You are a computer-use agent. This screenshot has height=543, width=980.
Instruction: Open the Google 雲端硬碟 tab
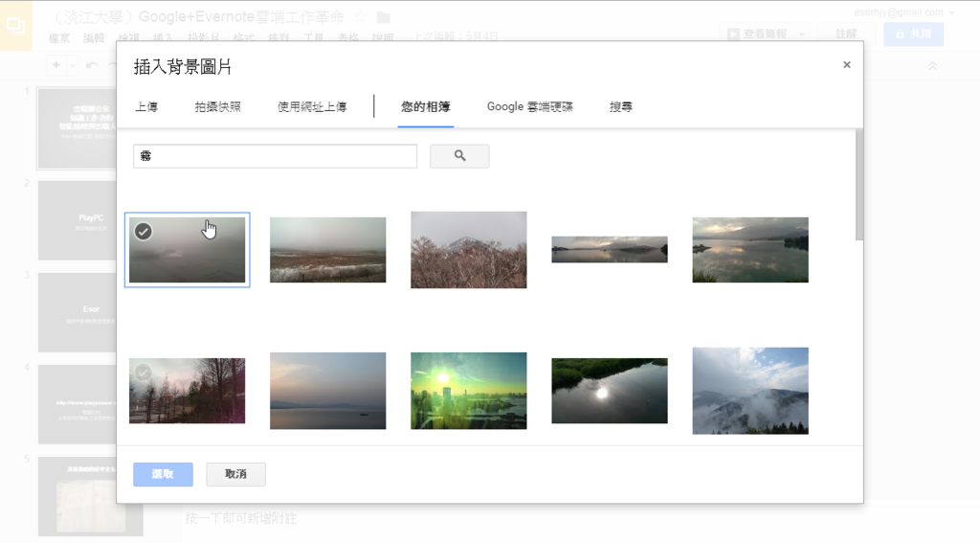coord(530,107)
